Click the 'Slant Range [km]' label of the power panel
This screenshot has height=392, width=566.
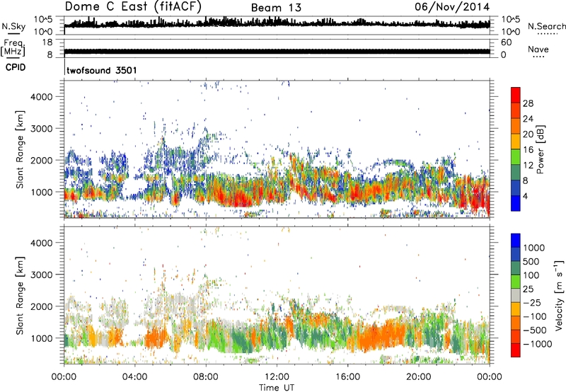(20, 149)
